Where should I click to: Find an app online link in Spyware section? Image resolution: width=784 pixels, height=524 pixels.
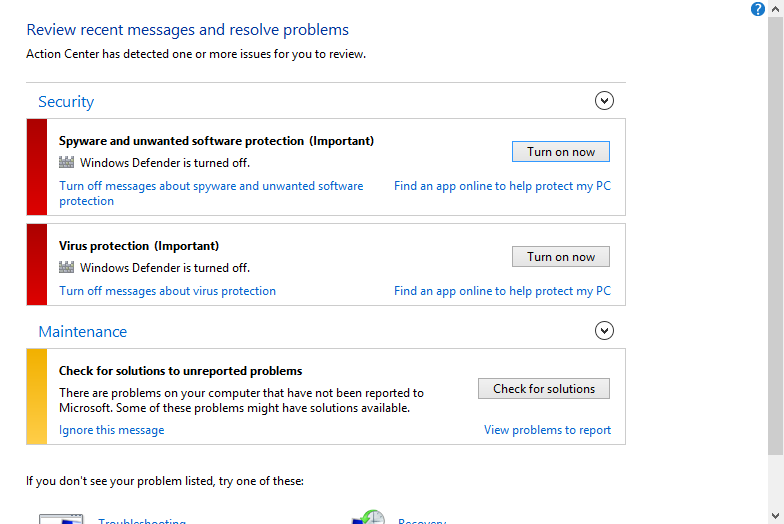[502, 186]
